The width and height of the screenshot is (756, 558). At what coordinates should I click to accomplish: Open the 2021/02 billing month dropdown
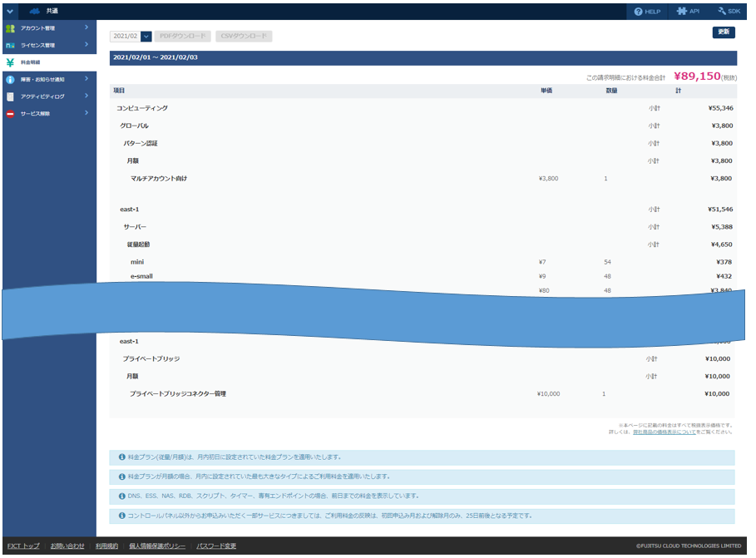(146, 37)
